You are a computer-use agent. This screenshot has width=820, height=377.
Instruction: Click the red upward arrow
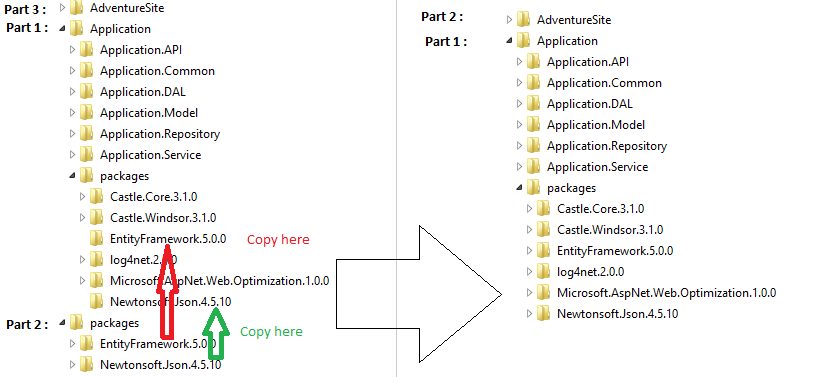coord(167,291)
